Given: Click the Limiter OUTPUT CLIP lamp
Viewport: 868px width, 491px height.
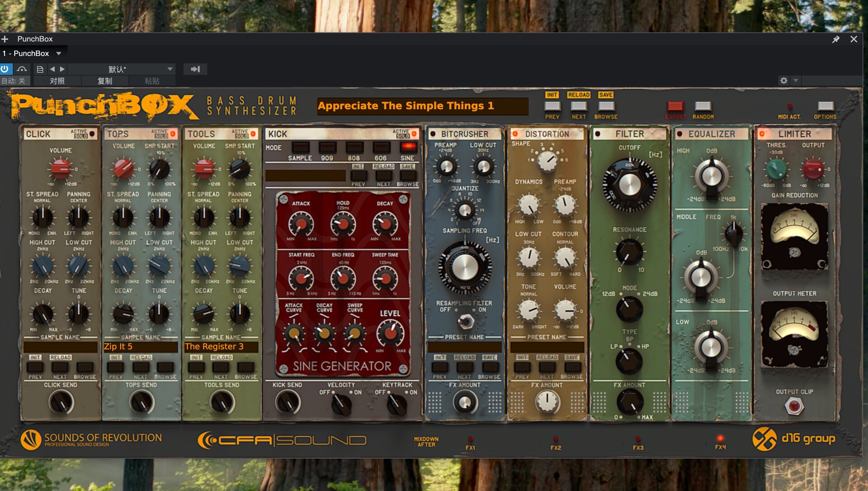Looking at the screenshot, I should point(794,406).
